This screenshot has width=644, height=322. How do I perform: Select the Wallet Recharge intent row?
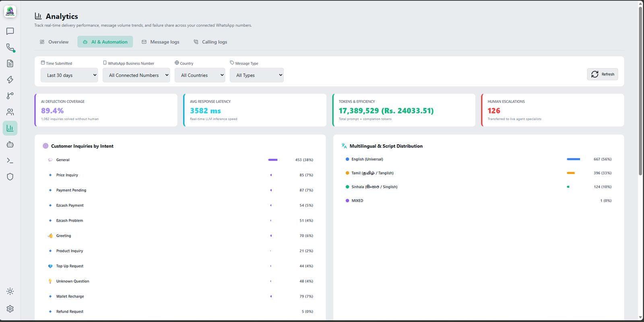click(x=180, y=296)
